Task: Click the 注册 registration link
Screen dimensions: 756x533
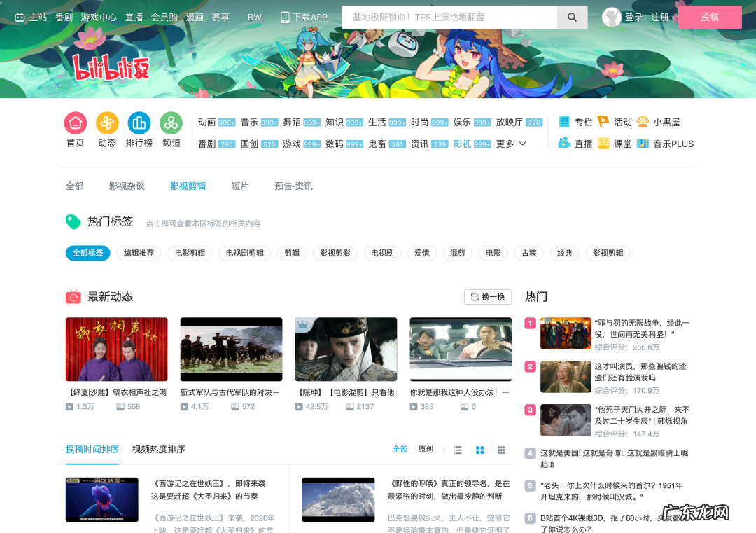Action: 659,18
